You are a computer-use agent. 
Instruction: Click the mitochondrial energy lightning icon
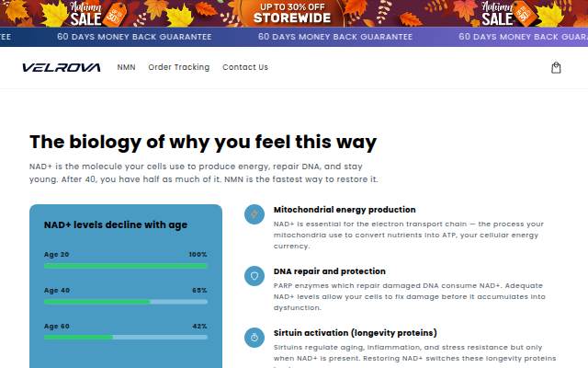pyautogui.click(x=254, y=214)
